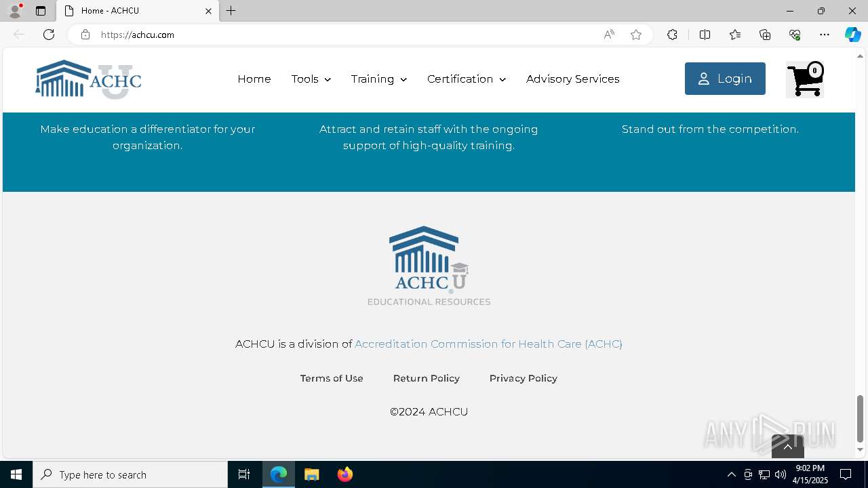Click the Login button

[725, 79]
